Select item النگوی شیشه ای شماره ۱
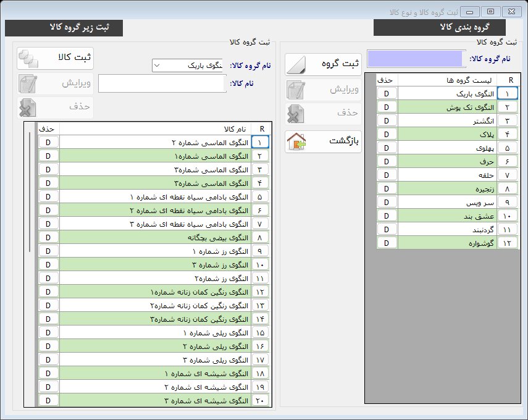The height and width of the screenshot is (420, 528). pos(155,373)
